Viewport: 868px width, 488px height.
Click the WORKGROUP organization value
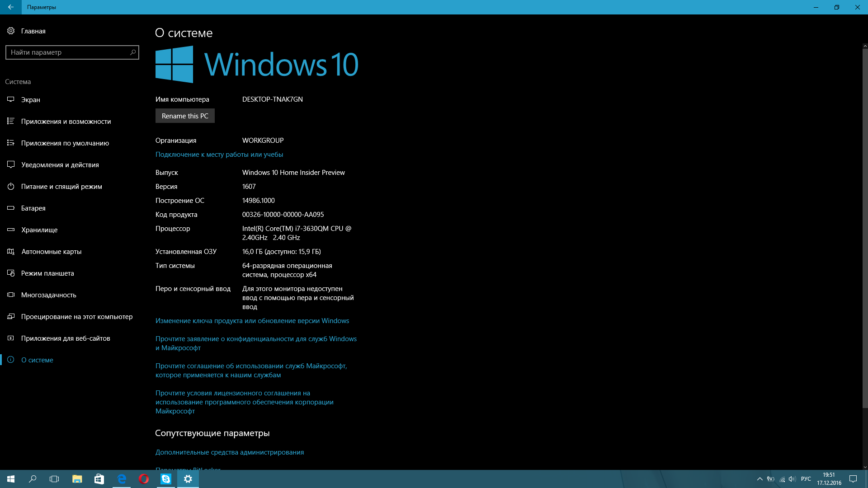pyautogui.click(x=263, y=141)
